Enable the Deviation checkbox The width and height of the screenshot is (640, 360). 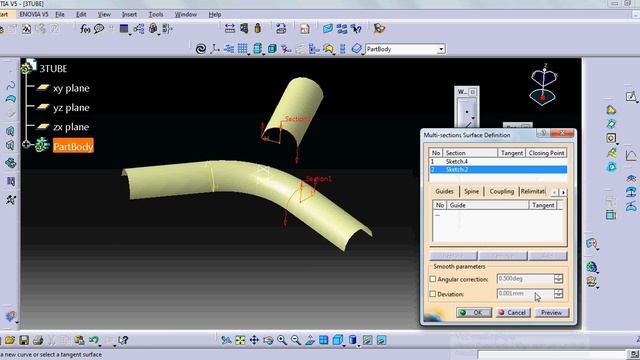tap(433, 294)
